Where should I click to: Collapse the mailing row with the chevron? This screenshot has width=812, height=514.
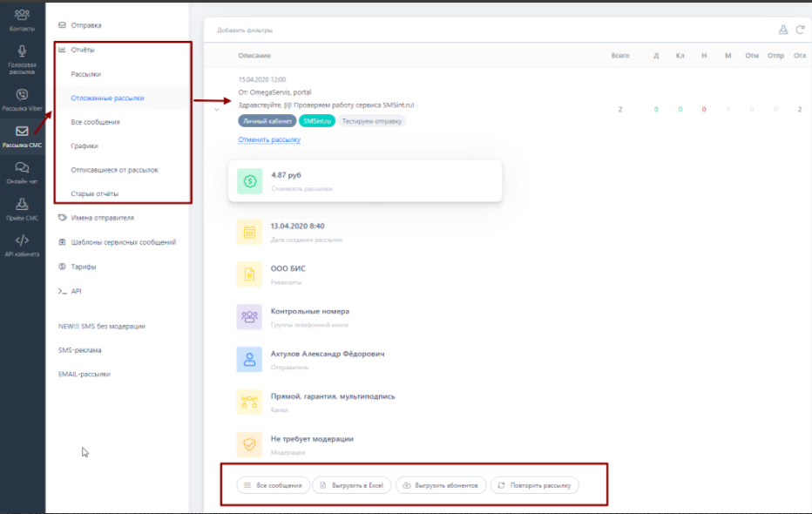click(216, 110)
